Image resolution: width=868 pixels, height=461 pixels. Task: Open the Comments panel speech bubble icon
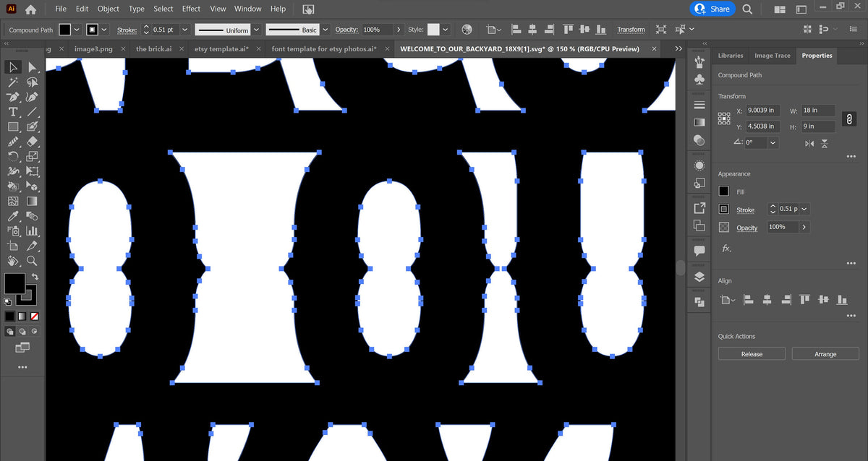(x=699, y=251)
